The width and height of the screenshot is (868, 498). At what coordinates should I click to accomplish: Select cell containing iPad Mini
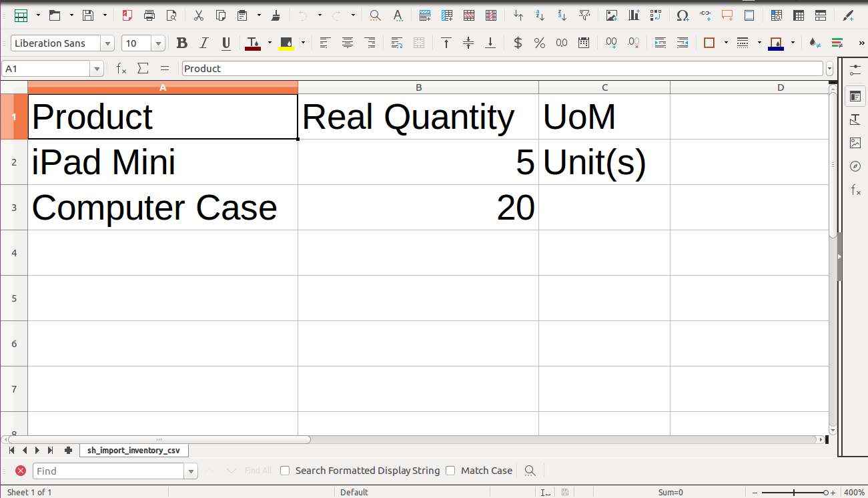point(163,162)
